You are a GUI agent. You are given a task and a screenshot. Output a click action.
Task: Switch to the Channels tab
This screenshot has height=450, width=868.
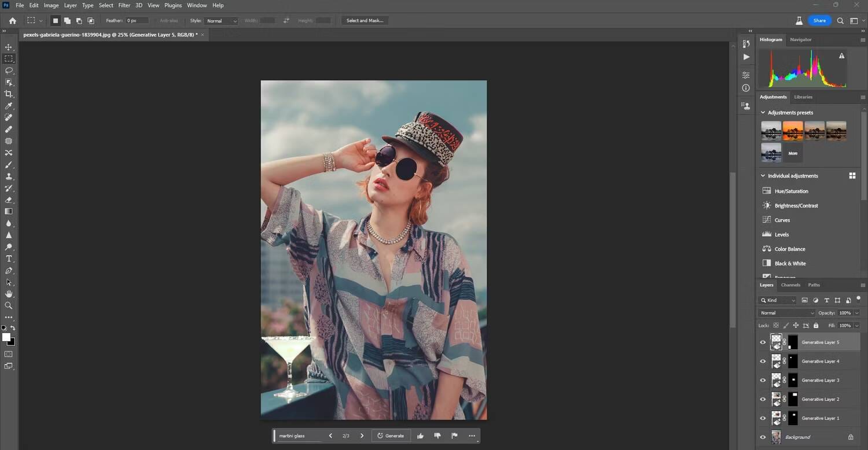790,285
